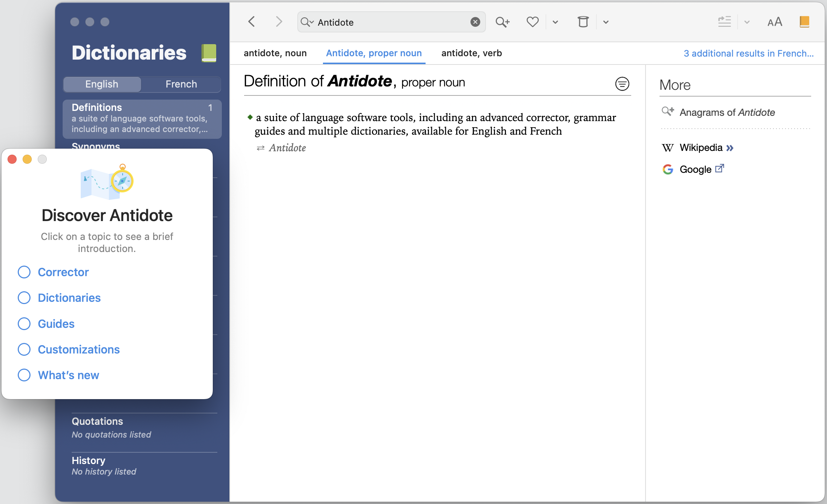Open the What's new introduction link
The image size is (827, 504).
(x=69, y=375)
